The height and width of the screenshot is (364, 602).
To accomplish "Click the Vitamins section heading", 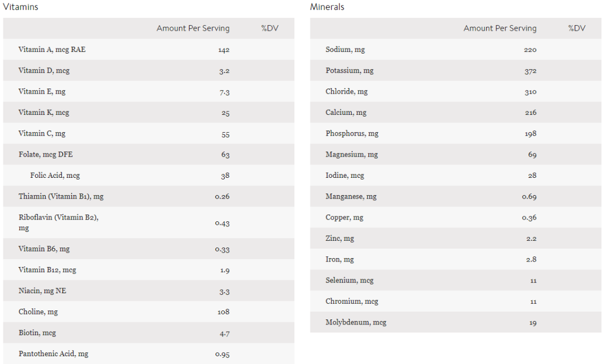I will click(x=21, y=7).
